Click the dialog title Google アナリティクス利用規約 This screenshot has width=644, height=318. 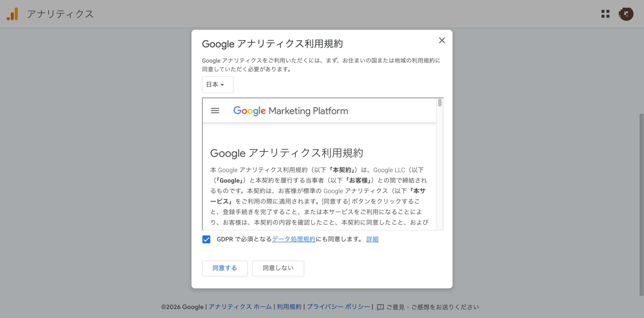click(x=272, y=44)
